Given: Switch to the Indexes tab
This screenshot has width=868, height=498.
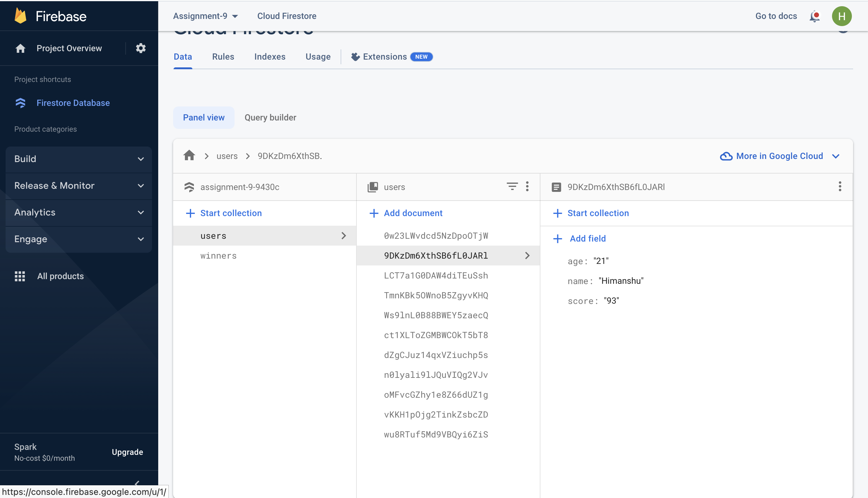Looking at the screenshot, I should click(x=270, y=57).
